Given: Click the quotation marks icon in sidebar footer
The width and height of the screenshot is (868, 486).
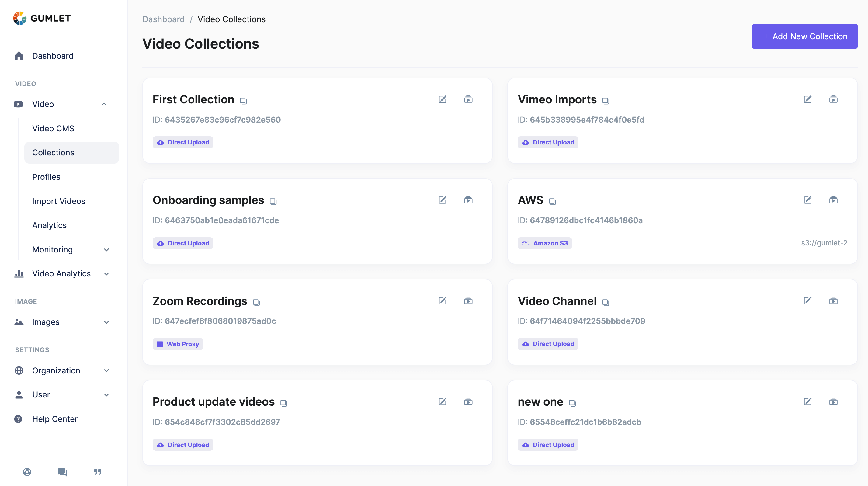Looking at the screenshot, I should 98,471.
